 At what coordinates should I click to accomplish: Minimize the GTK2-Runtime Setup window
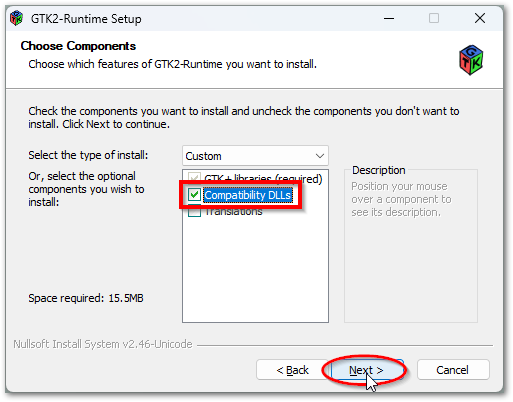pyautogui.click(x=389, y=18)
